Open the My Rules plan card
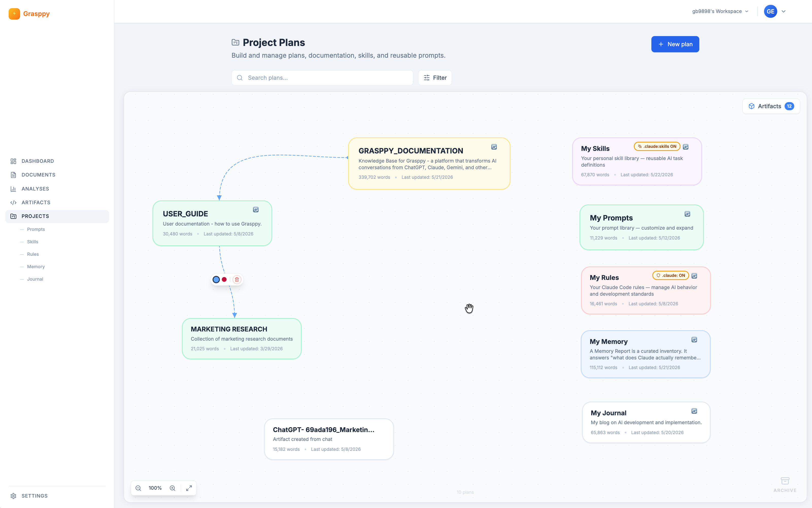 tap(646, 291)
